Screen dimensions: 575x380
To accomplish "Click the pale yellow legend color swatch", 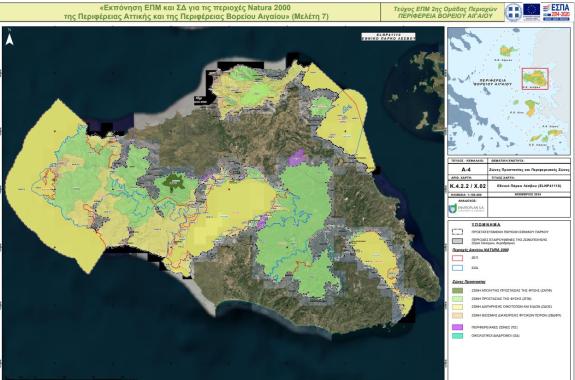I will point(457,307).
